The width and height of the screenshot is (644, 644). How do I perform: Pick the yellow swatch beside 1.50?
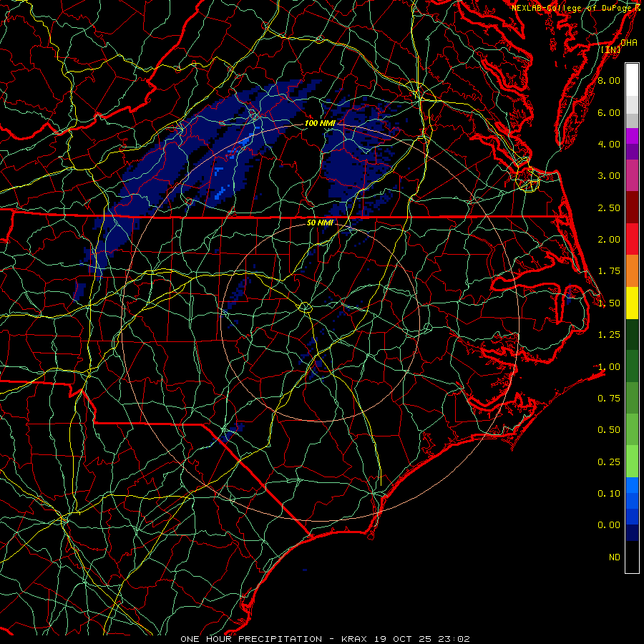[x=632, y=303]
